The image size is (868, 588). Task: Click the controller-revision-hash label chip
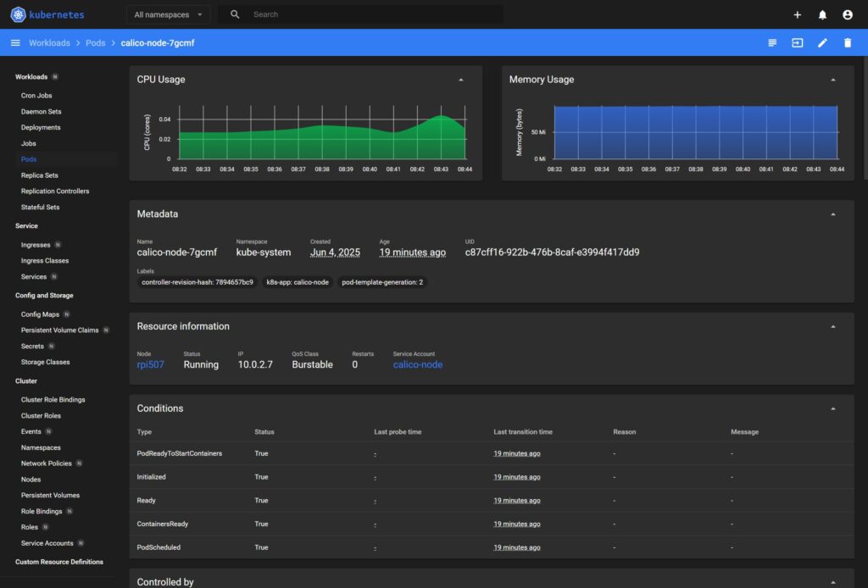[197, 282]
